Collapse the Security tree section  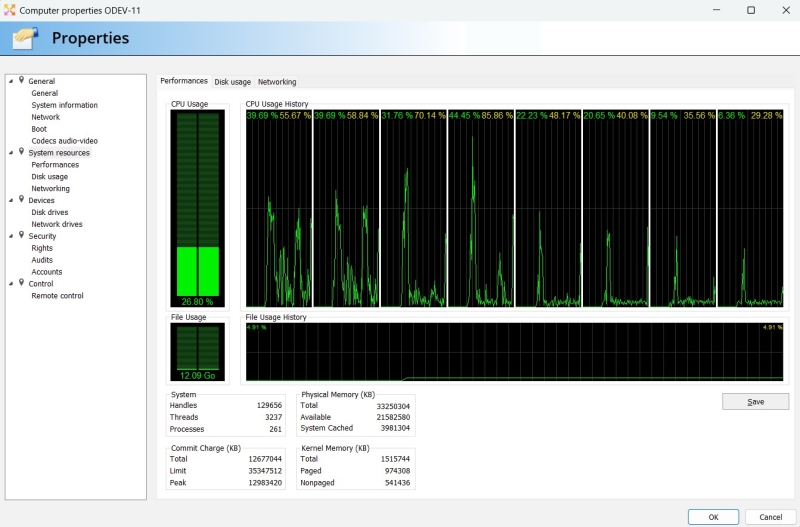(x=11, y=237)
